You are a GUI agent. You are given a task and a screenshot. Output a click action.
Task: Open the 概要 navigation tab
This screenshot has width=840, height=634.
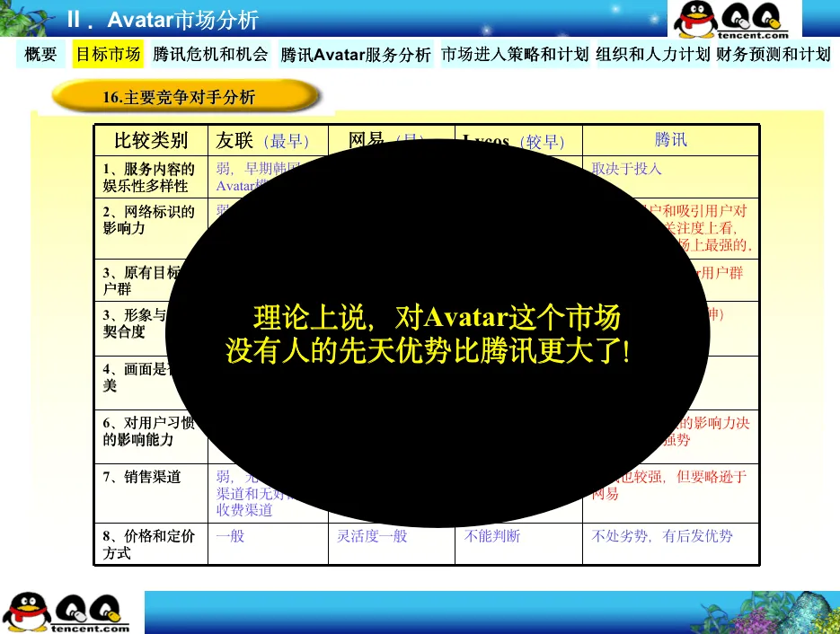click(x=40, y=54)
